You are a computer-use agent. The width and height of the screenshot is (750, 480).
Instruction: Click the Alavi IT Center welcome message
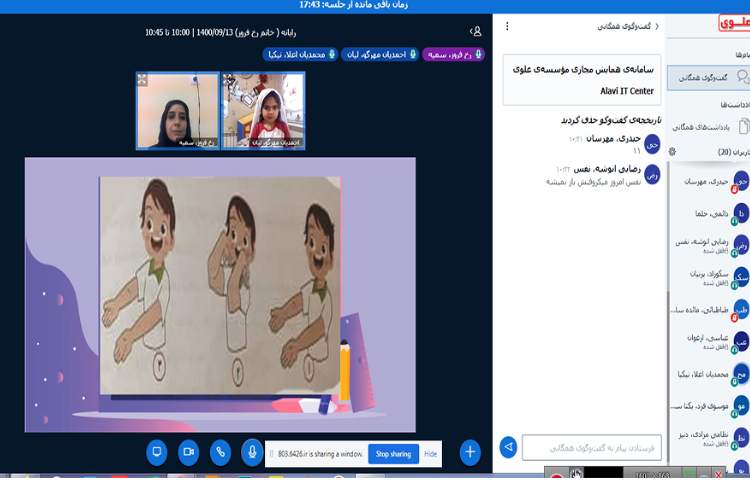tap(582, 80)
